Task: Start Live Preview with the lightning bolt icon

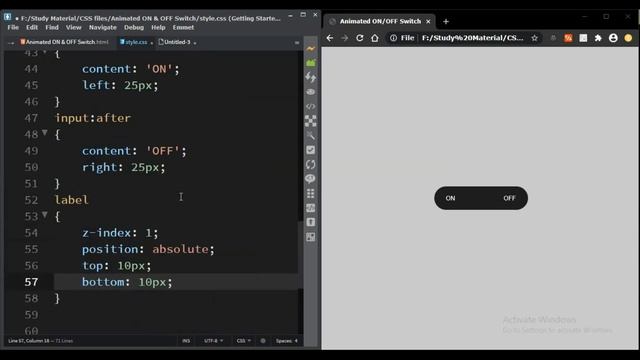Action: pyautogui.click(x=311, y=49)
